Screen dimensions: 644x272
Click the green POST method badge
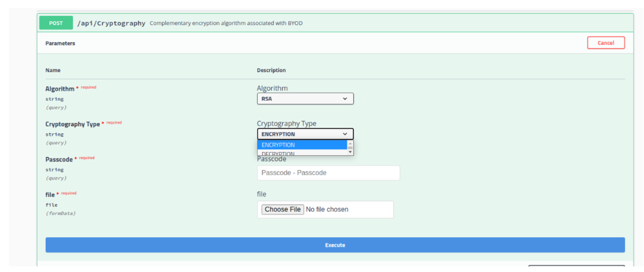click(x=56, y=23)
